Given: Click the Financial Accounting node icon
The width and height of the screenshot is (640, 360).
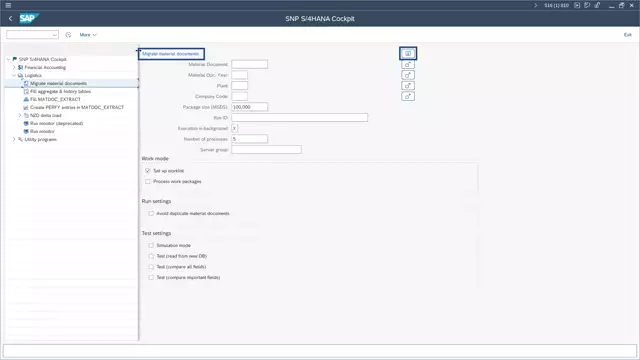Looking at the screenshot, I should pyautogui.click(x=20, y=67).
